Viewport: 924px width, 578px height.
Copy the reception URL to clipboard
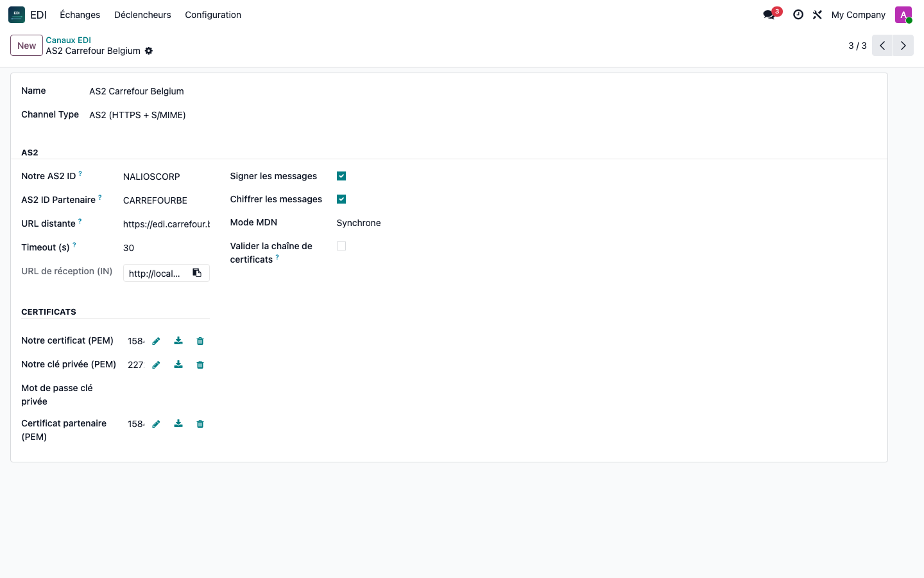tap(197, 273)
